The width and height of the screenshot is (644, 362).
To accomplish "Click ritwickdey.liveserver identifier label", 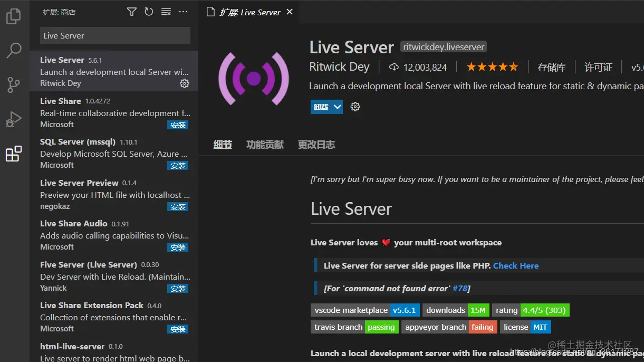I will pyautogui.click(x=444, y=46).
